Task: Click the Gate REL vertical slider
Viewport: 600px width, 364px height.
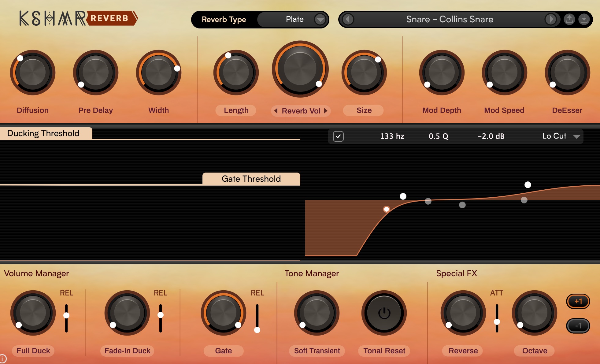Action: pos(257,318)
